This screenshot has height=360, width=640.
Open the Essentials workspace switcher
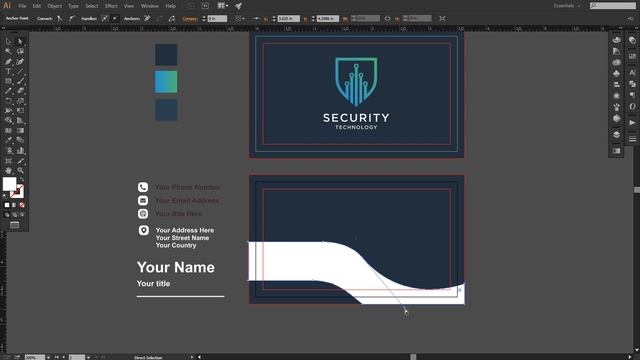pos(567,6)
